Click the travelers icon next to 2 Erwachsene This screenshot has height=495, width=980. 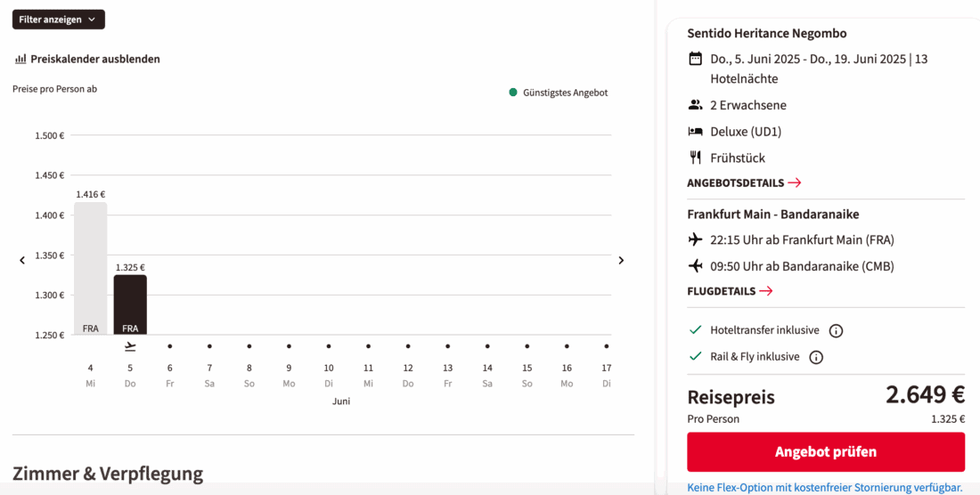tap(696, 105)
